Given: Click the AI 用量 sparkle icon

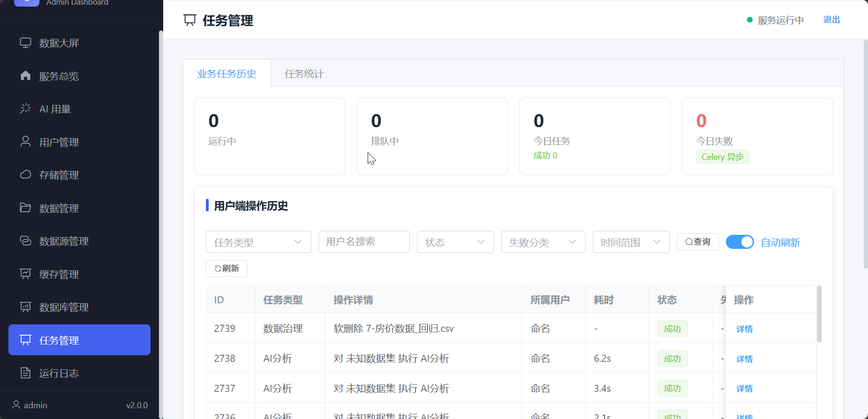Looking at the screenshot, I should tap(25, 109).
